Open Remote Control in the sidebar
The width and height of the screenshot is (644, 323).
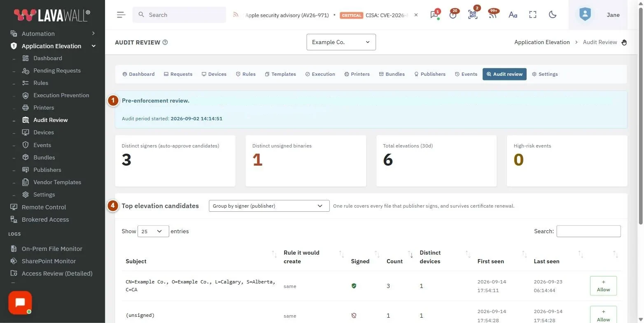coord(44,207)
